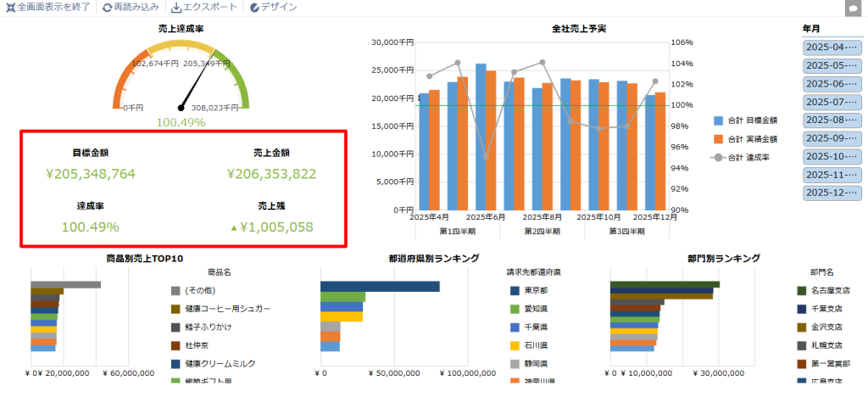The width and height of the screenshot is (868, 403).
Task: Click the lowest grey line point near 95%
Action: pyautogui.click(x=486, y=157)
